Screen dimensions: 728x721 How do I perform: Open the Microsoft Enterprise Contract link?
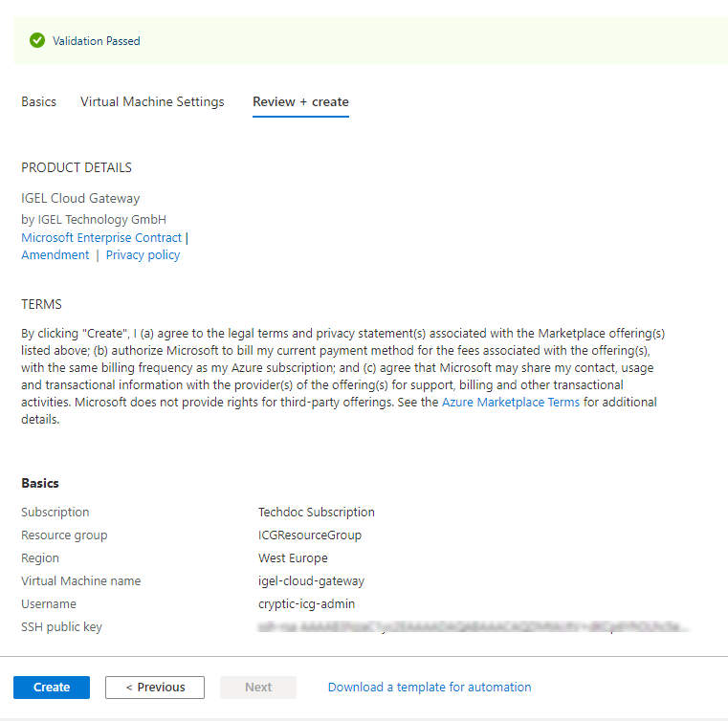(101, 237)
